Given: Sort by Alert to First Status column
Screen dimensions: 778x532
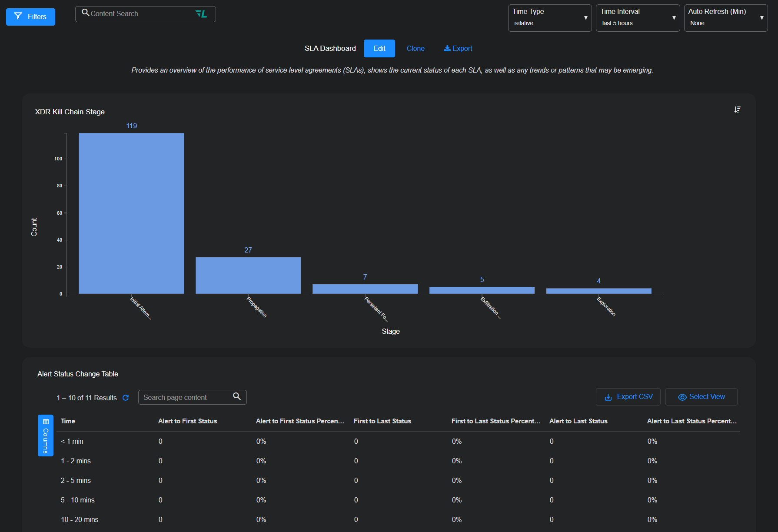Looking at the screenshot, I should pyautogui.click(x=187, y=421).
